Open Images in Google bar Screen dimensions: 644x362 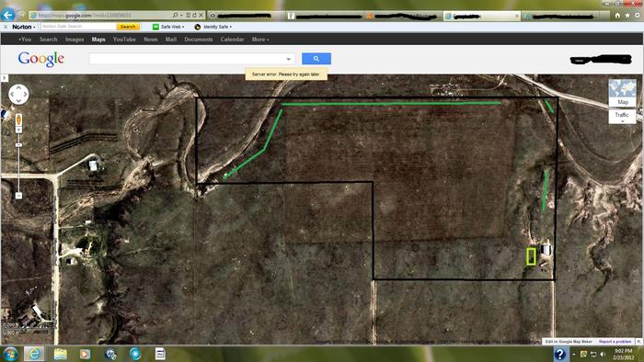[x=75, y=40]
